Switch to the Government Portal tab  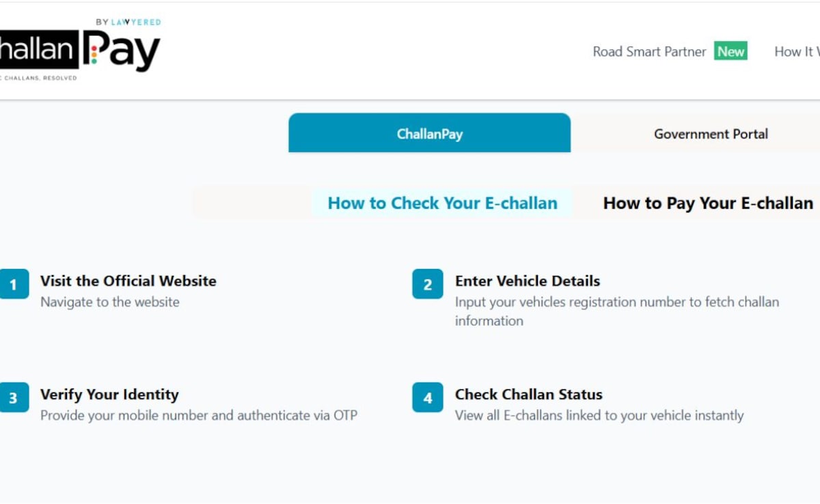(x=711, y=134)
